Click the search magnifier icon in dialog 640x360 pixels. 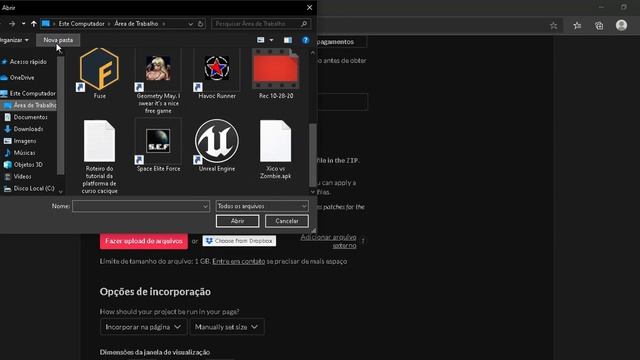tap(304, 24)
